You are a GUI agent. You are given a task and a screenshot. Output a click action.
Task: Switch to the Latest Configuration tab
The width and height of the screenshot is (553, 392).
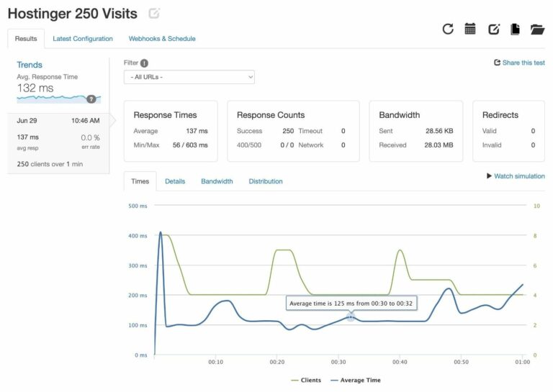click(x=83, y=39)
